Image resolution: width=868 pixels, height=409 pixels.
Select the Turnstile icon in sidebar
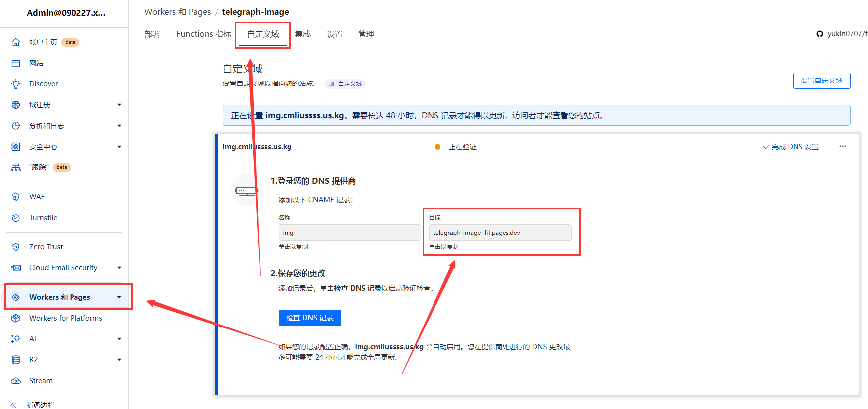click(16, 218)
